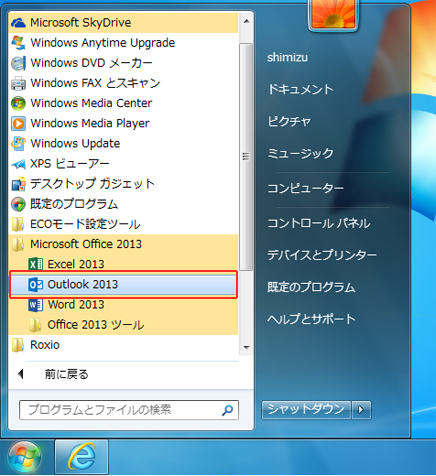The height and width of the screenshot is (476, 436).
Task: Open Windows DVD メーカー icon
Action: coord(18,63)
